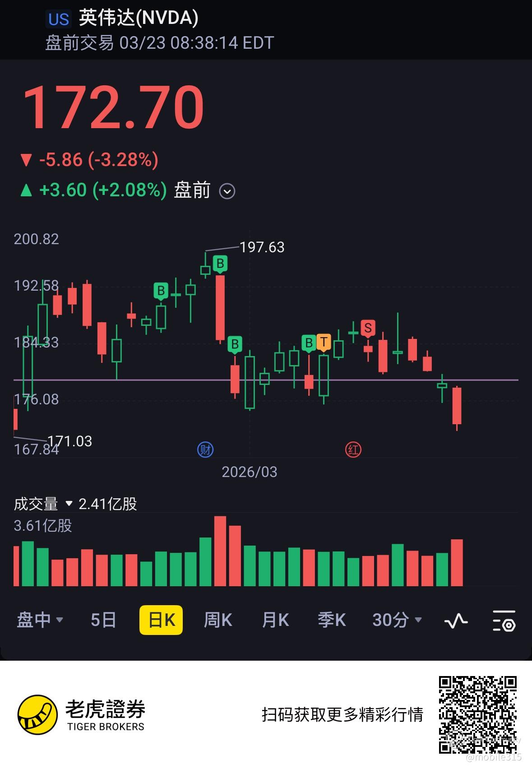Open the chart indicator wave icon

(456, 621)
